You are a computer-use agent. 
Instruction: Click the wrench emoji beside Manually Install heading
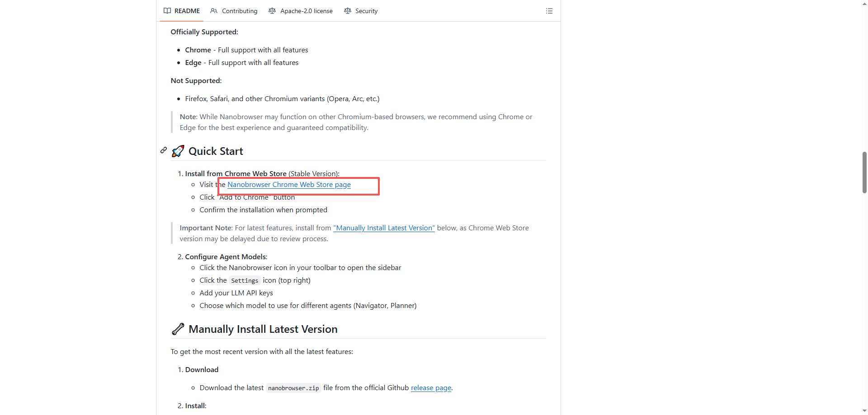[x=178, y=329]
